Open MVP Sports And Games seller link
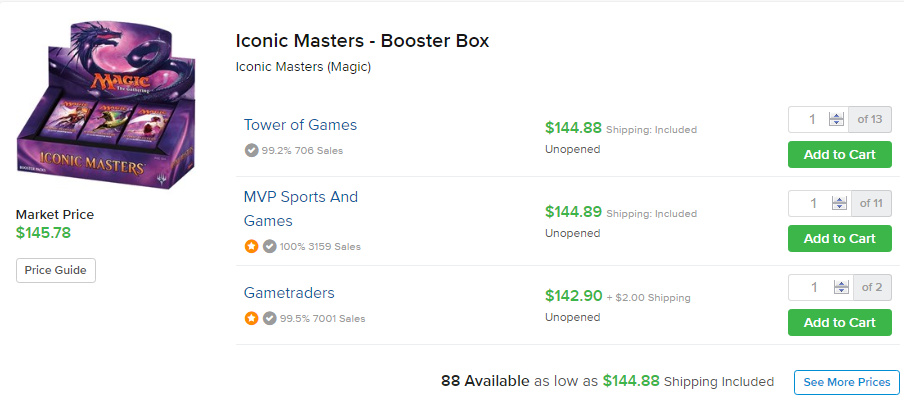Viewport: 904px width, 404px height. point(301,209)
